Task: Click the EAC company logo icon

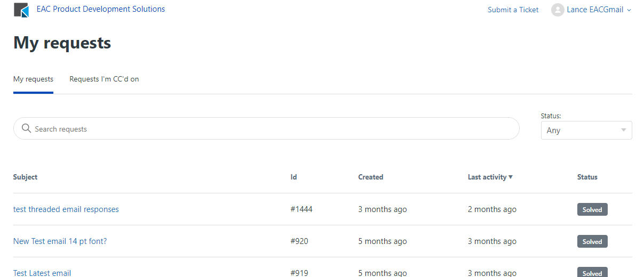Action: [21, 10]
